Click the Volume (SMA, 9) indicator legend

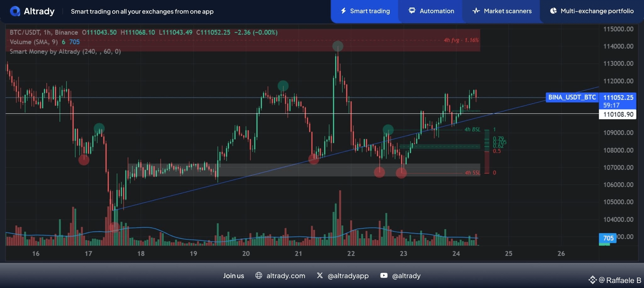[x=34, y=42]
